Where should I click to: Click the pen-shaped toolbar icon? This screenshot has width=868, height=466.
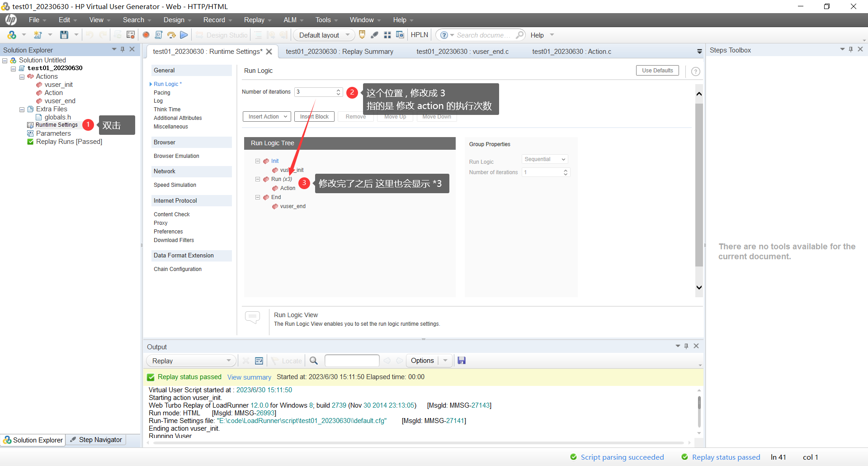[x=375, y=35]
